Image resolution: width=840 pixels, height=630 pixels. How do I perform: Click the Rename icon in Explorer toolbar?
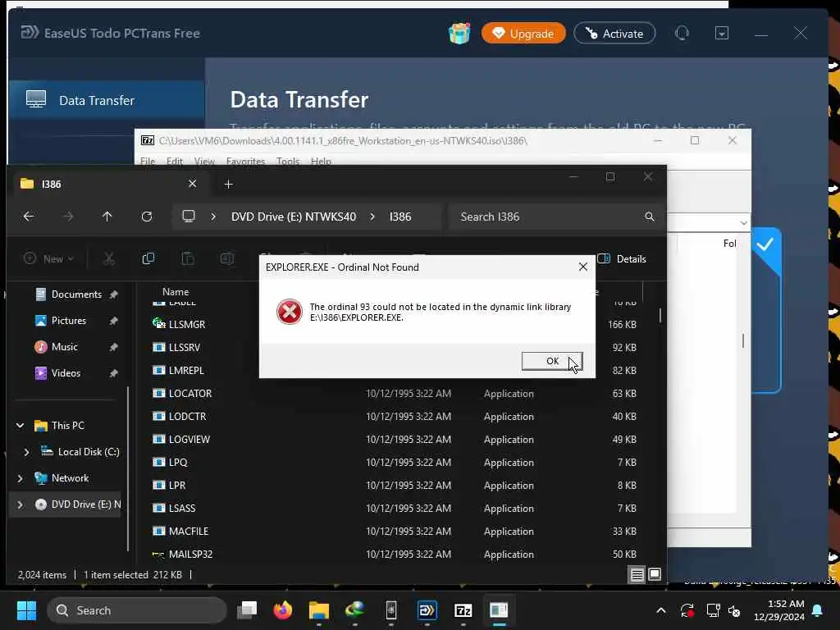(227, 258)
